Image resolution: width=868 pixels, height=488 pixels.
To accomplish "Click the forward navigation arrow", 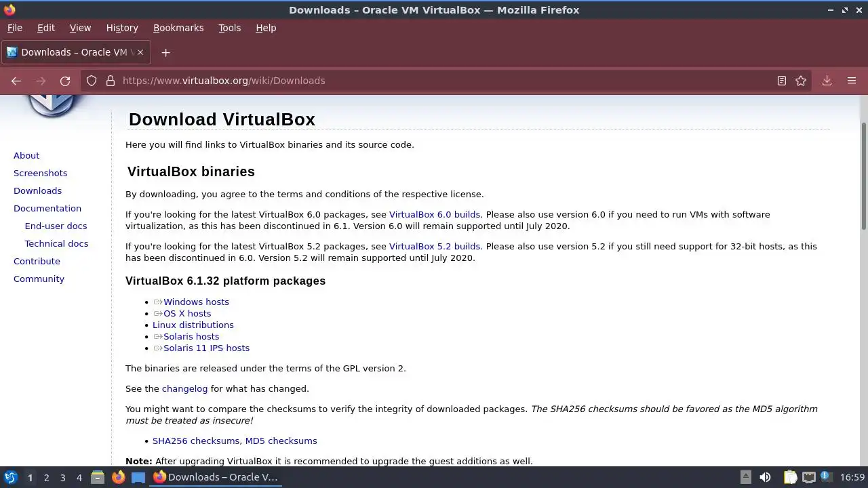I will click(x=41, y=81).
